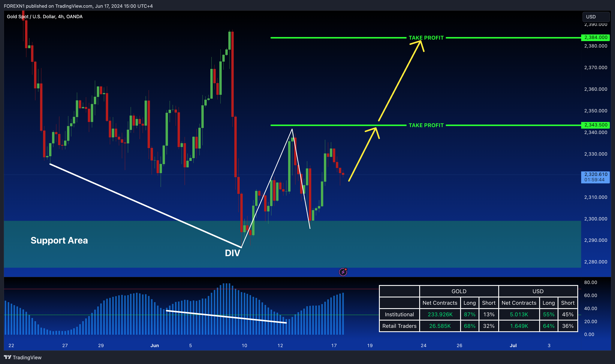
Task: Click the DIV annotation text
Action: coord(232,253)
